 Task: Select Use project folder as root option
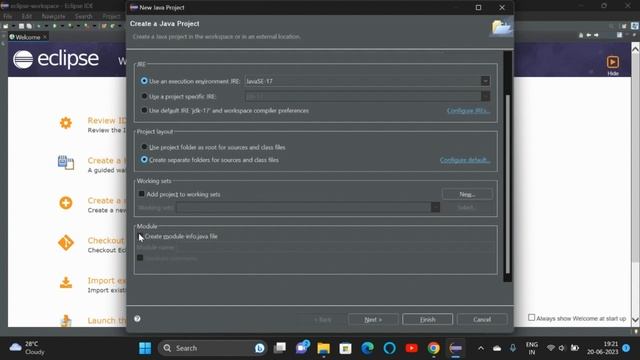click(144, 147)
